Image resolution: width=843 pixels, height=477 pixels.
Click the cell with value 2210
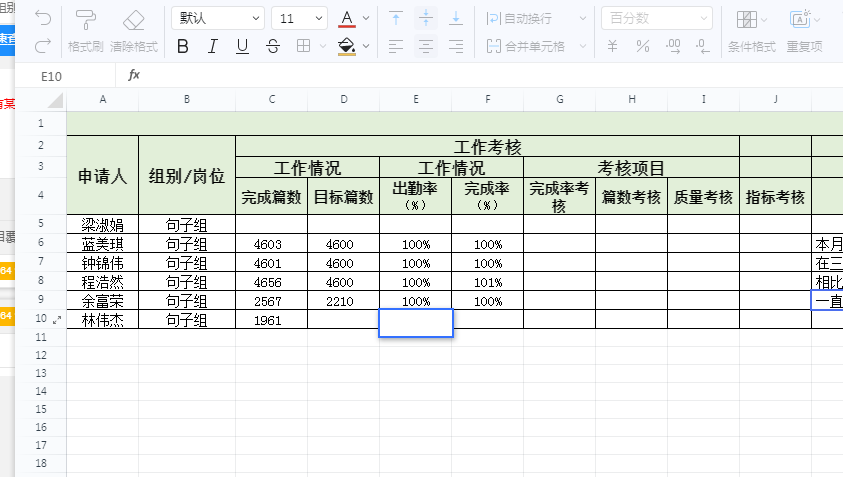pos(344,301)
